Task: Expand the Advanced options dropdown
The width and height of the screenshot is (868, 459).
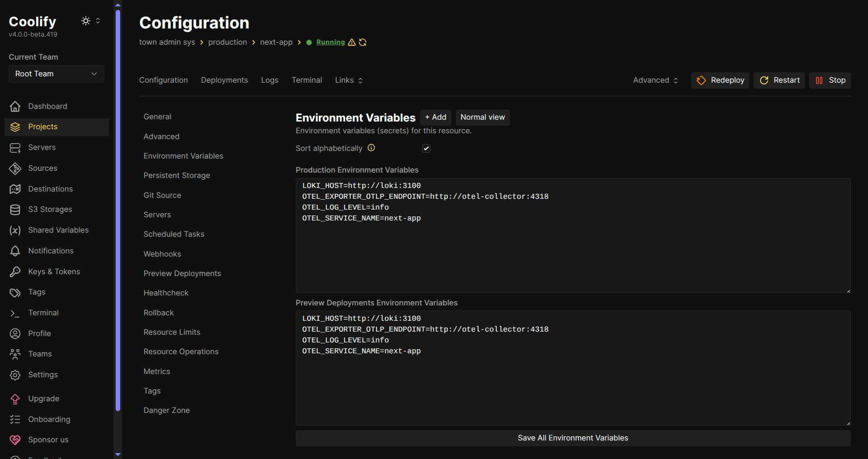Action: point(655,80)
